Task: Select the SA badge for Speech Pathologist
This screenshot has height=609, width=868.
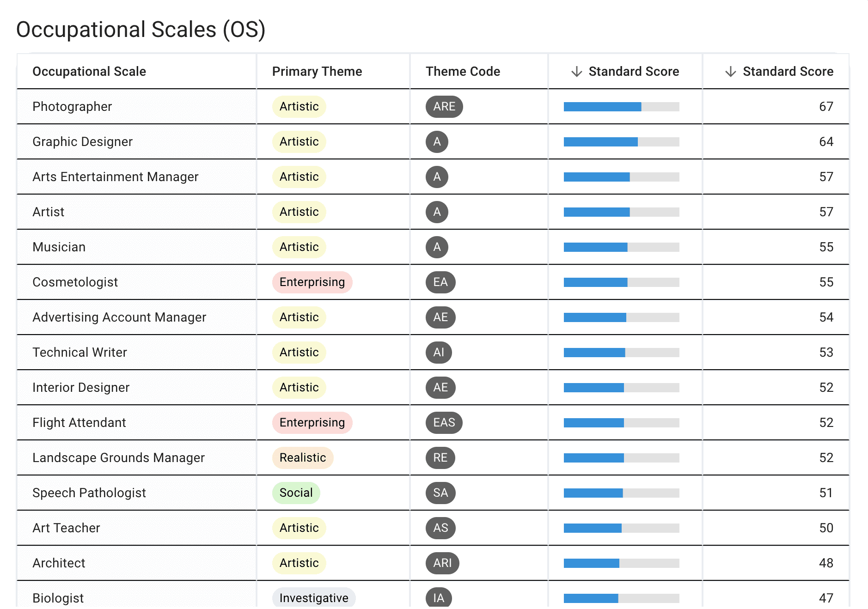Action: coord(440,493)
